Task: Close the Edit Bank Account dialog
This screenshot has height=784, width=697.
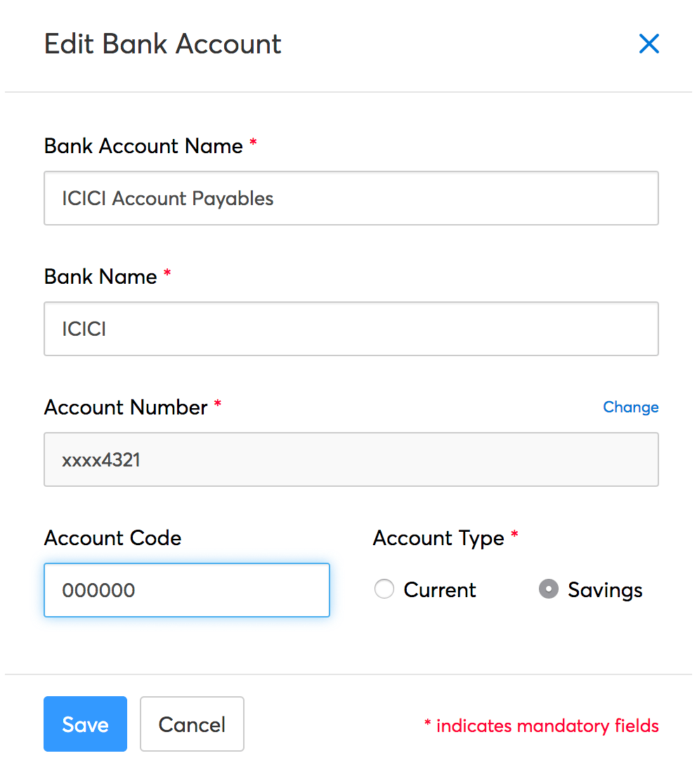Action: coord(649,44)
